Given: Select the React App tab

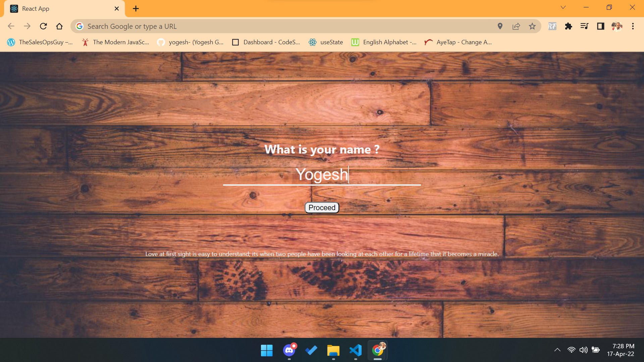Looking at the screenshot, I should tap(60, 9).
